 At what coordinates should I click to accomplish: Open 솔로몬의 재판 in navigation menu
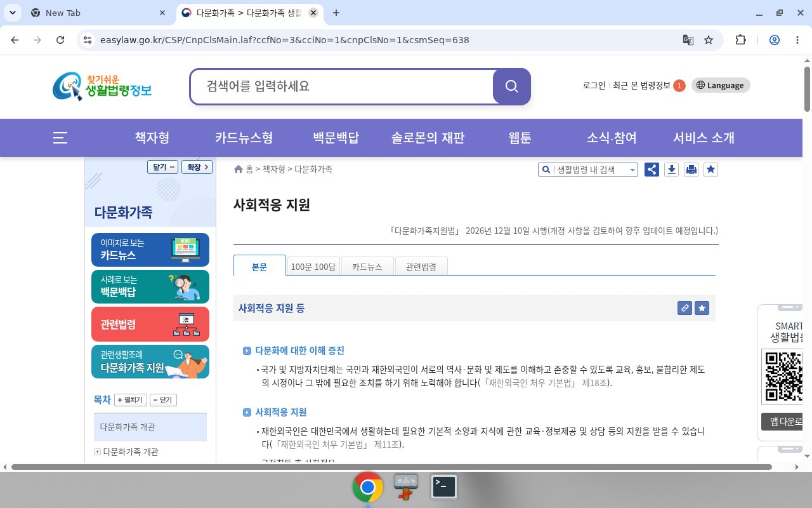428,138
